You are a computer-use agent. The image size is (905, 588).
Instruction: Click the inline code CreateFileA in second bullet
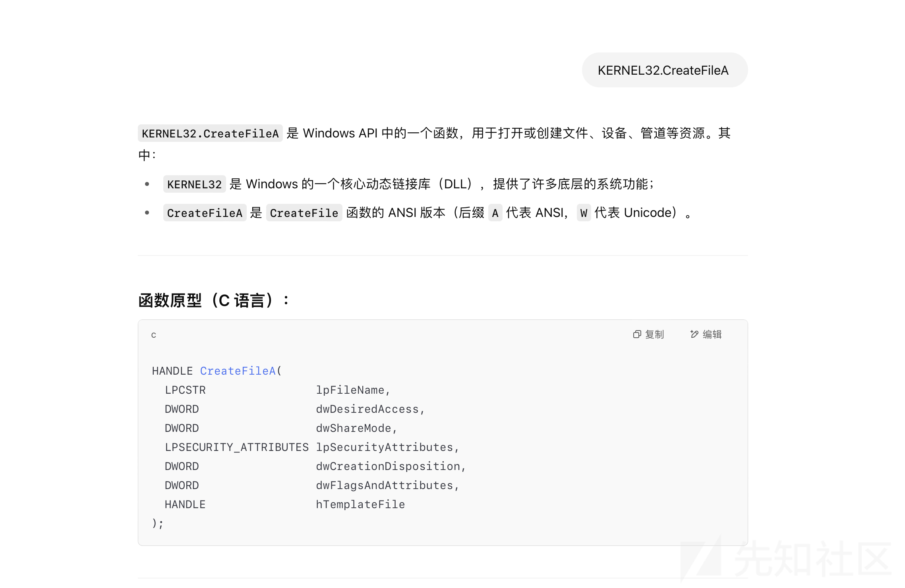click(205, 213)
